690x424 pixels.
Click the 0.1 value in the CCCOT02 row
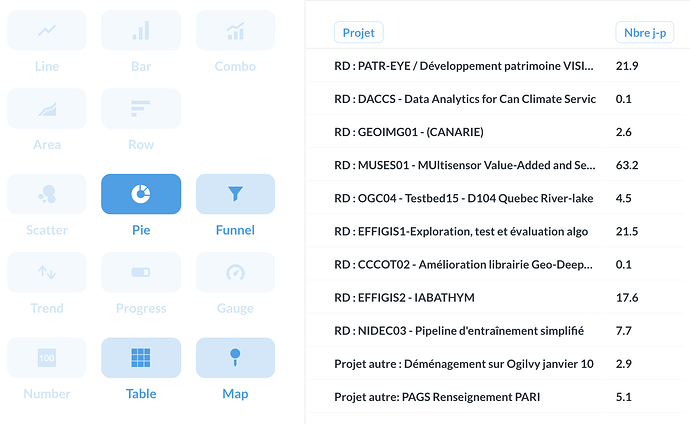[624, 265]
